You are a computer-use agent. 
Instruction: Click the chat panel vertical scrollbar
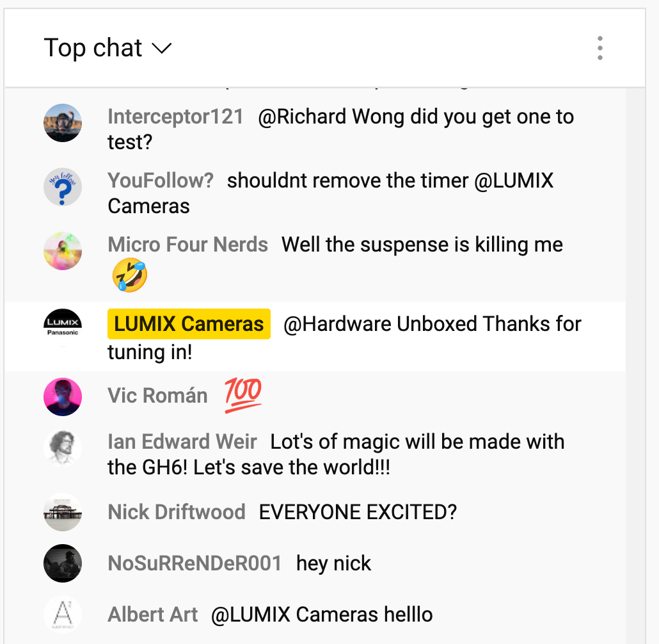[635, 366]
